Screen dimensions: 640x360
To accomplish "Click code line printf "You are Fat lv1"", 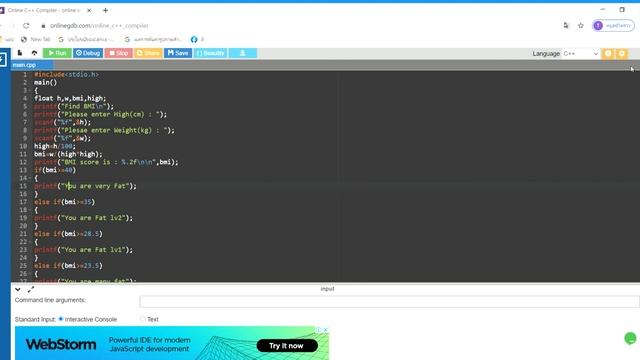I will pos(84,250).
